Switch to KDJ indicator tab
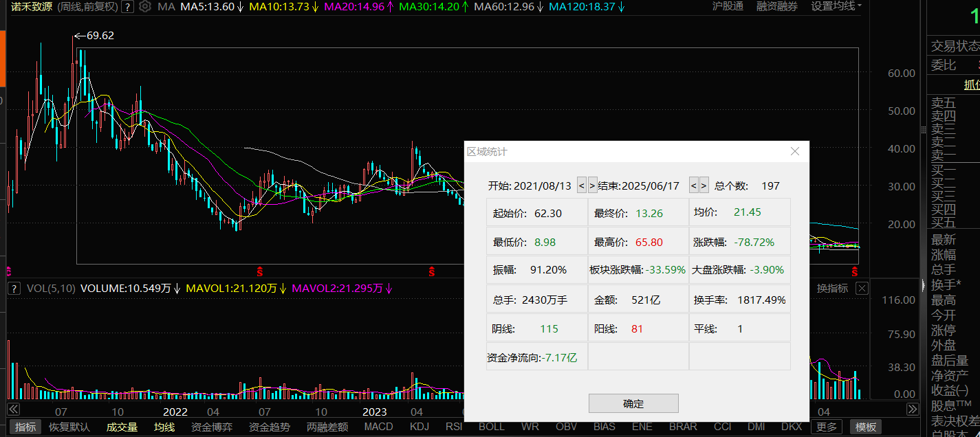This screenshot has width=980, height=437. click(419, 427)
